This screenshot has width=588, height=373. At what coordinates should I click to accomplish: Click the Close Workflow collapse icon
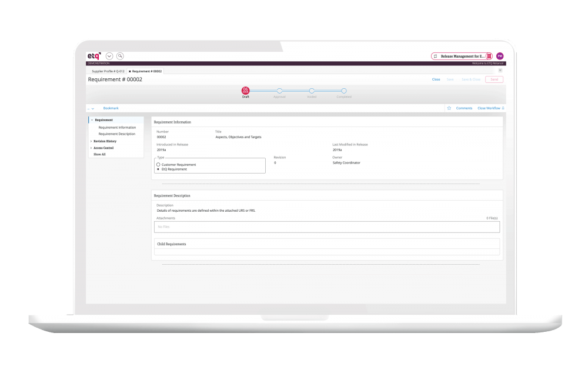[503, 108]
